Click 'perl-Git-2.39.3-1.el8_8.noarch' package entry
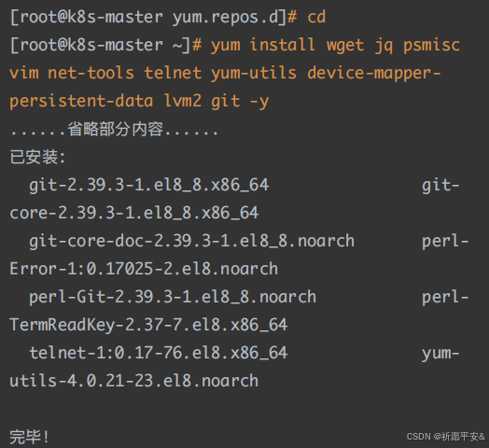 (173, 297)
